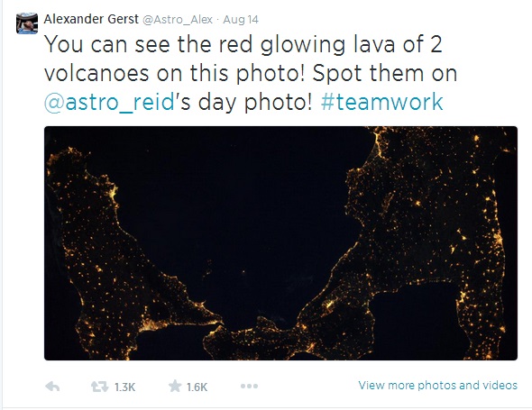Image resolution: width=532 pixels, height=410 pixels.
Task: Click the @Astro_Alex handle
Action: tap(178, 19)
